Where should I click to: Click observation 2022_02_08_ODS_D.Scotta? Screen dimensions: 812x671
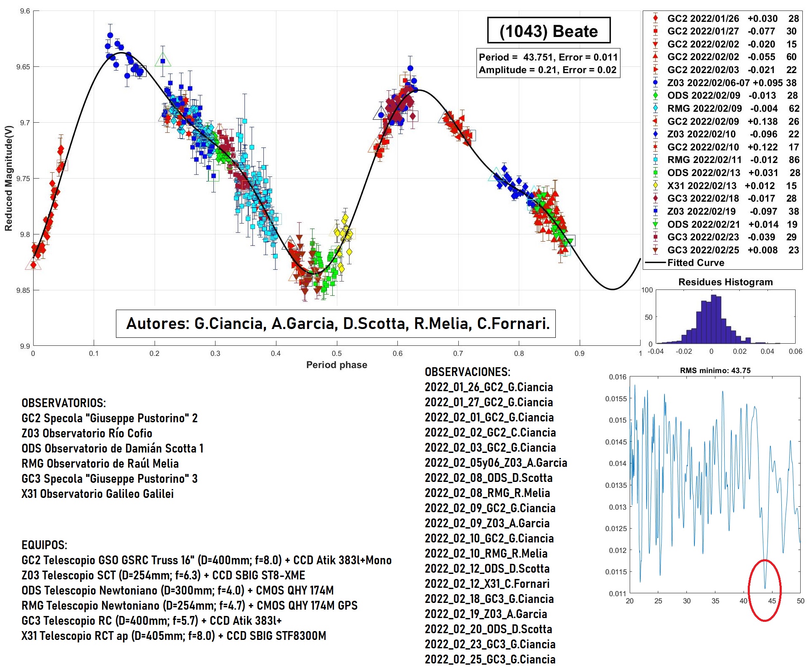coord(489,478)
